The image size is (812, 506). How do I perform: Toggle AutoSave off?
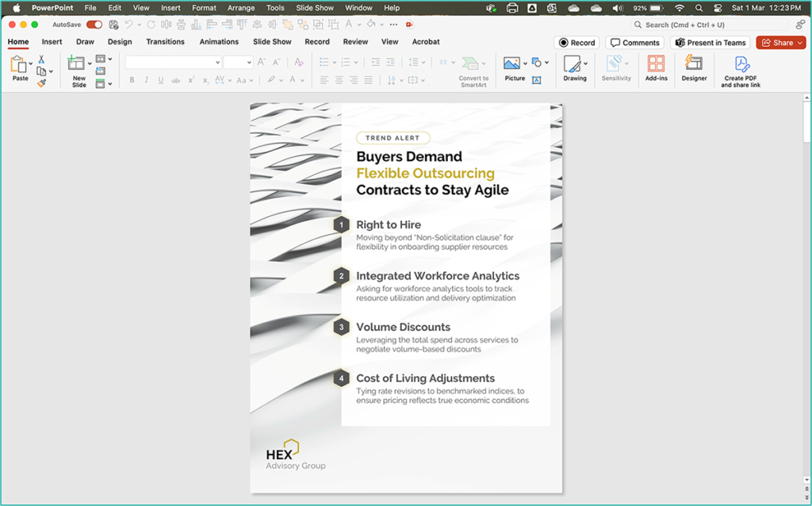(94, 25)
